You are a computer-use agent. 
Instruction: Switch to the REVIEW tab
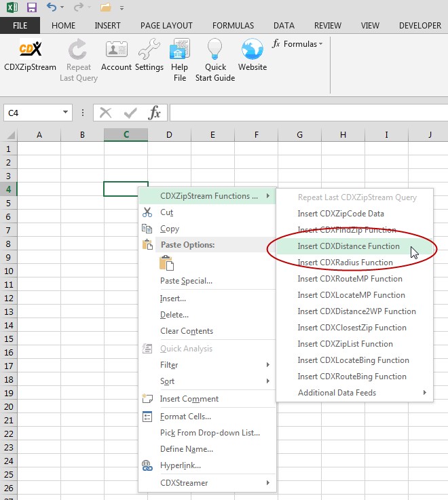pyautogui.click(x=328, y=26)
